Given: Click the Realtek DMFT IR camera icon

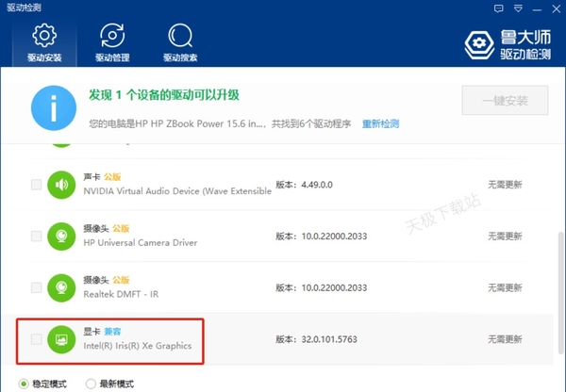Looking at the screenshot, I should tap(61, 287).
